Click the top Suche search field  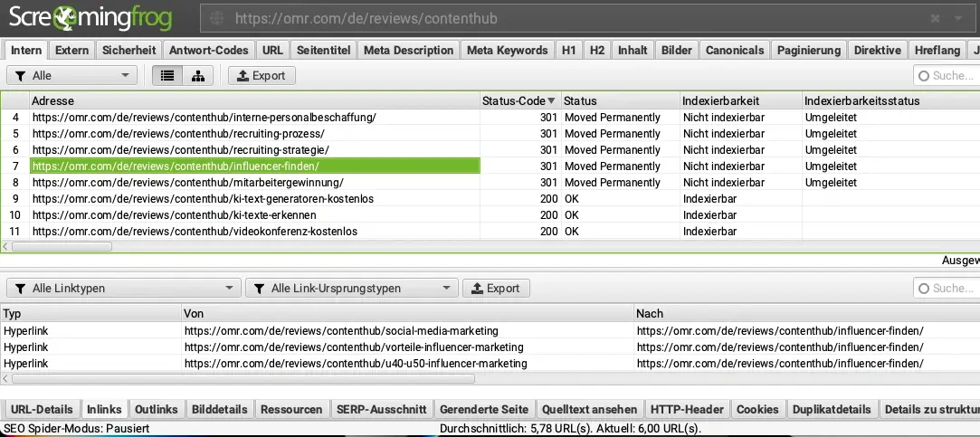(x=947, y=76)
